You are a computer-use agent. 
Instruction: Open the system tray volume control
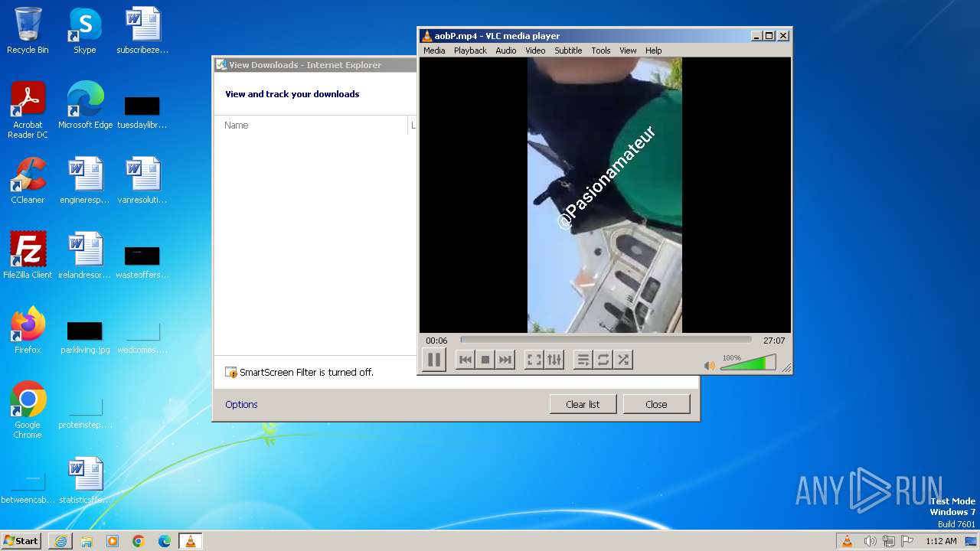pos(871,541)
